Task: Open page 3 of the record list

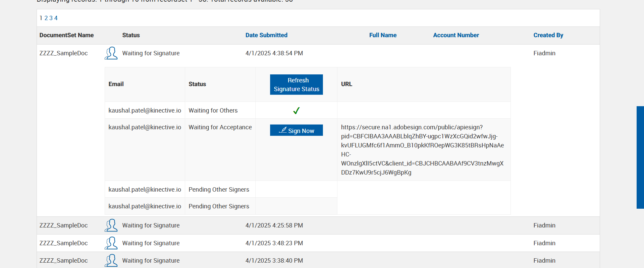Action: (51, 18)
